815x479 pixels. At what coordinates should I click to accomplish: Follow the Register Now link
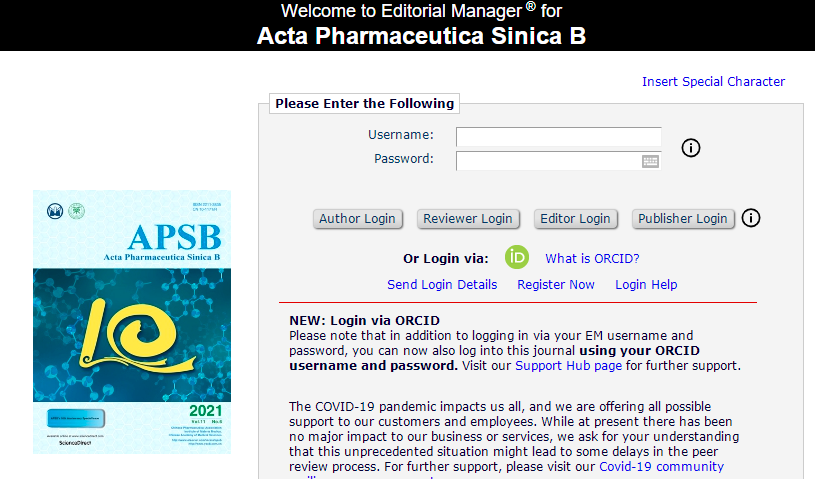[x=556, y=285]
